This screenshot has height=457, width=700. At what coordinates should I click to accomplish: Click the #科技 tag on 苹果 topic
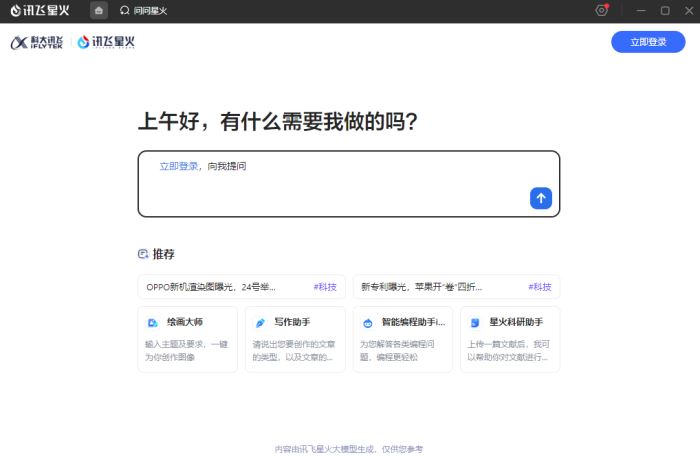(x=540, y=287)
